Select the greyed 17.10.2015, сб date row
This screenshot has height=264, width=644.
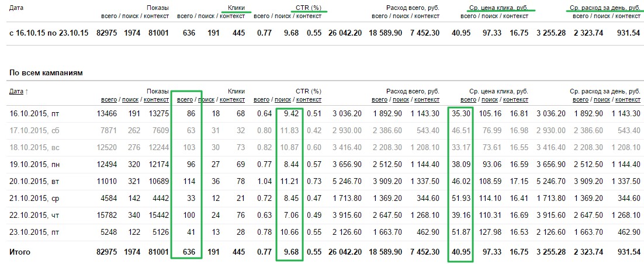(34, 130)
